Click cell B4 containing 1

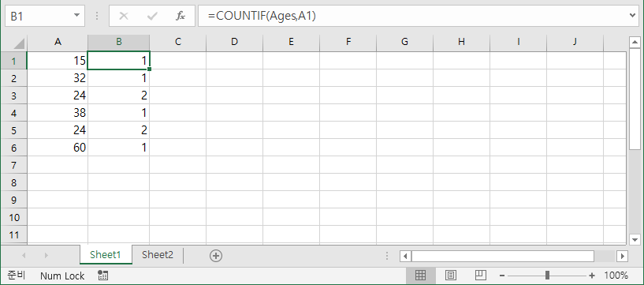point(119,113)
